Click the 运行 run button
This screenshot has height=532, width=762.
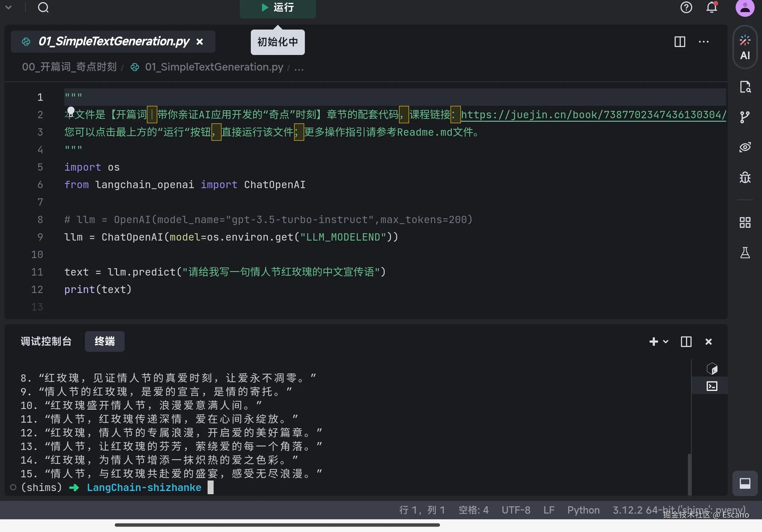pyautogui.click(x=278, y=8)
